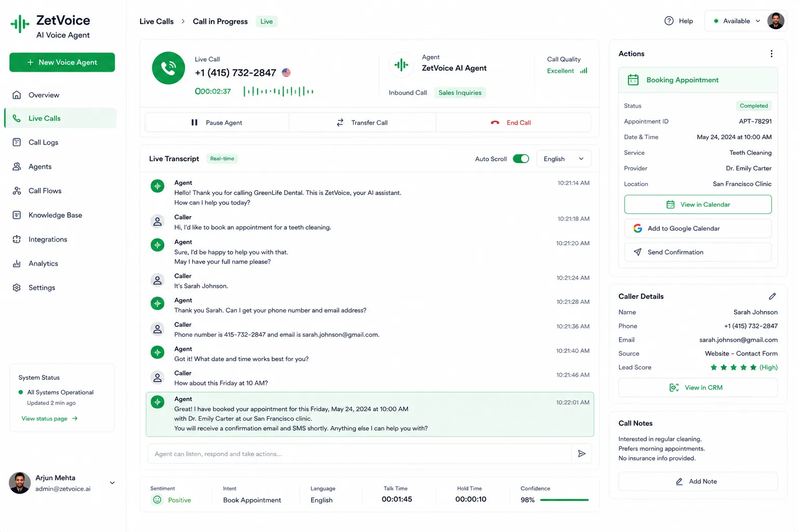The width and height of the screenshot is (798, 532).
Task: Click the San Francisco Clinic location value
Action: 742,184
